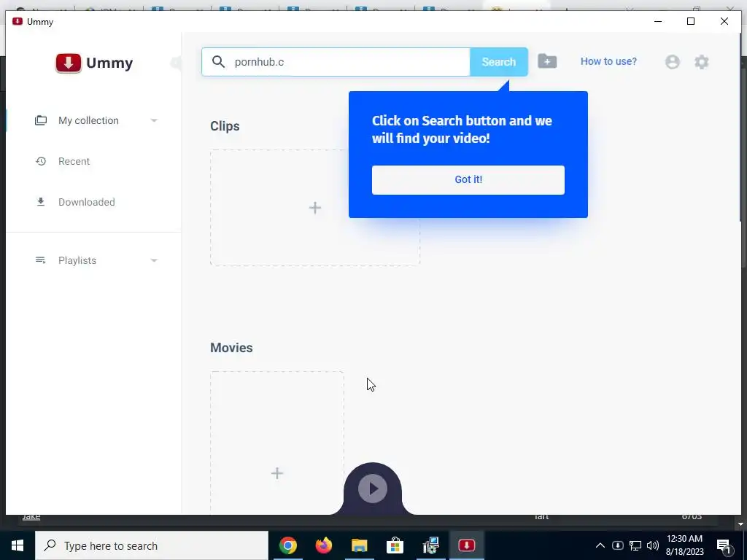Click the taskbar clock and date
This screenshot has width=747, height=560.
click(684, 545)
